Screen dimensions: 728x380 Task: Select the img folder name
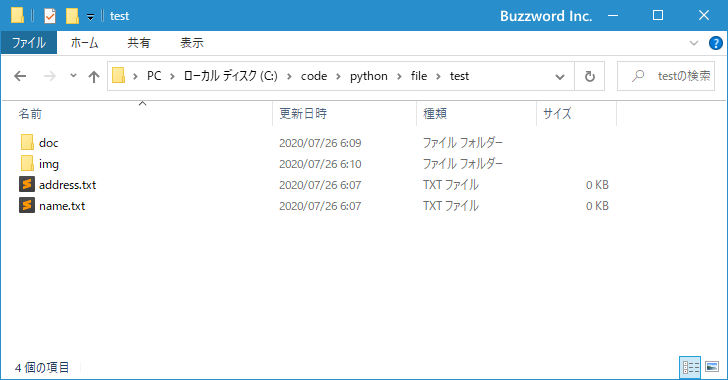pyautogui.click(x=49, y=164)
